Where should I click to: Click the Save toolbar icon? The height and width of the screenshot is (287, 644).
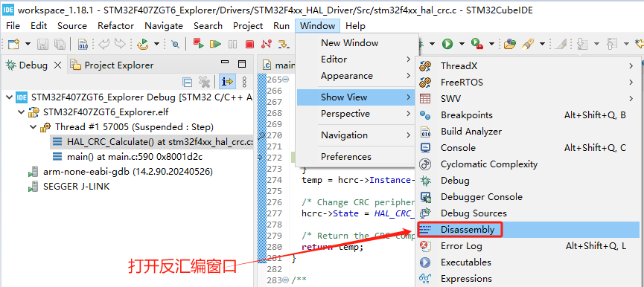pos(42,44)
